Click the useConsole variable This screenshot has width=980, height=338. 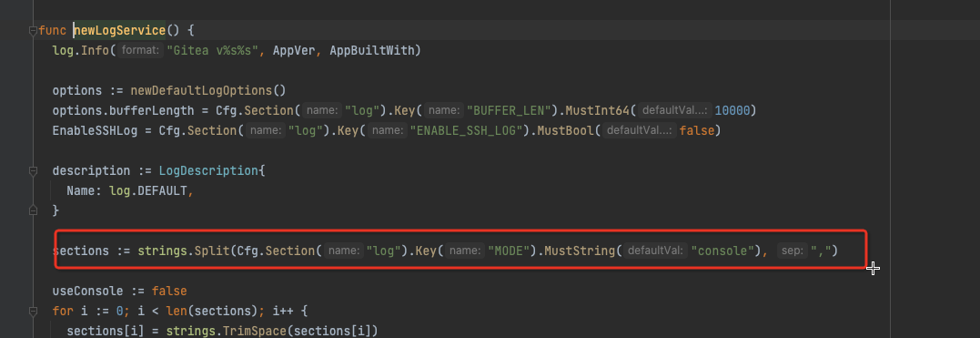pos(88,291)
